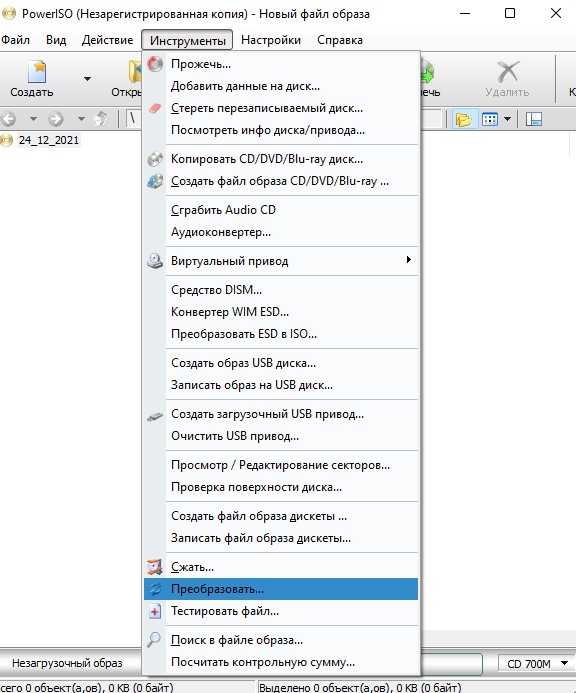Screen dimensions: 576x693
Task: Click the preview pane layout icon
Action: (x=534, y=119)
